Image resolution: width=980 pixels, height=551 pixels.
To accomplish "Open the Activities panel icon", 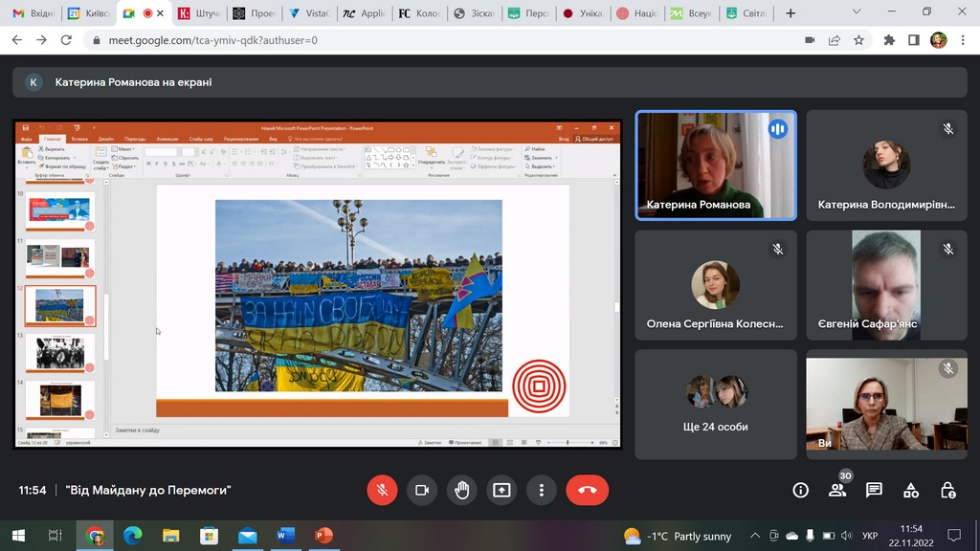I will (911, 490).
